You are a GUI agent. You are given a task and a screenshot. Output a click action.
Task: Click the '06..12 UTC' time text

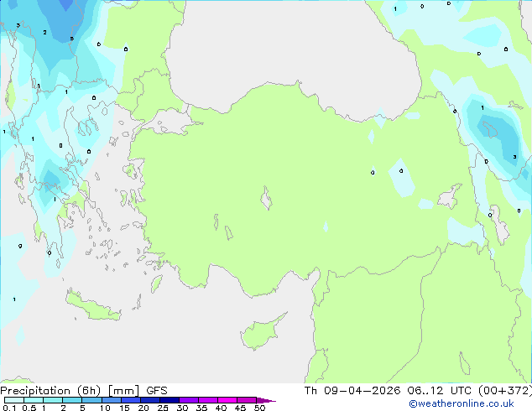pyautogui.click(x=440, y=391)
